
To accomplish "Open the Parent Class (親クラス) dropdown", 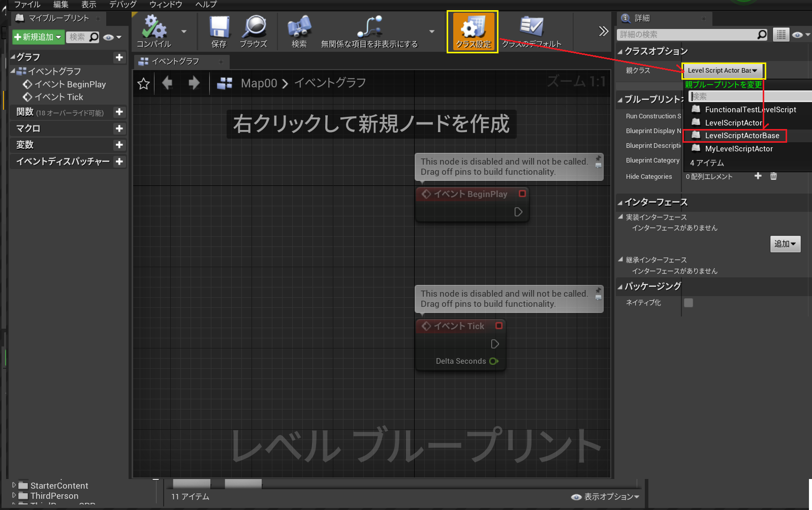I will [723, 71].
